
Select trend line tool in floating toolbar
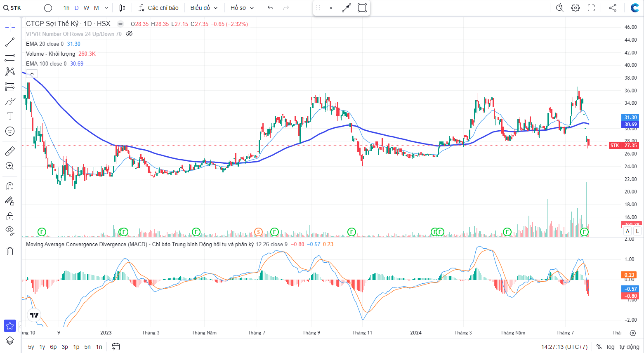pos(347,8)
